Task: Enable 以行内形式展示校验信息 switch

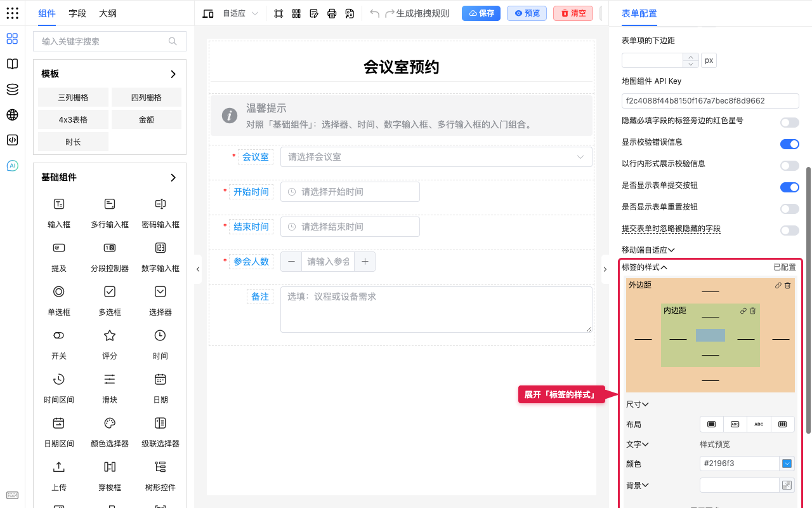Action: tap(790, 166)
